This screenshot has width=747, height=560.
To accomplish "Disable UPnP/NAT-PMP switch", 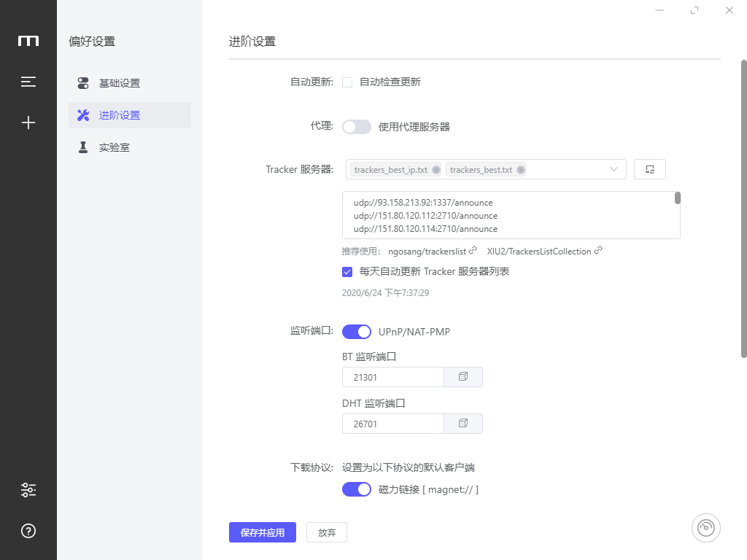I will (356, 332).
